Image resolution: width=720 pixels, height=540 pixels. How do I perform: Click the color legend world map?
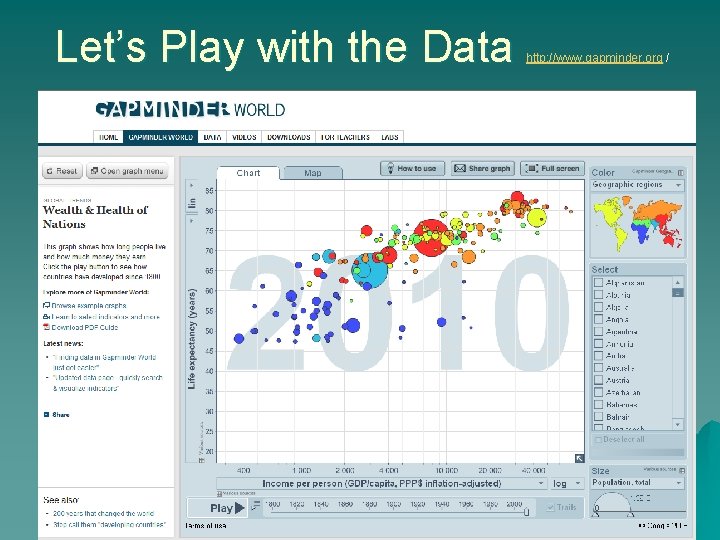[x=637, y=224]
